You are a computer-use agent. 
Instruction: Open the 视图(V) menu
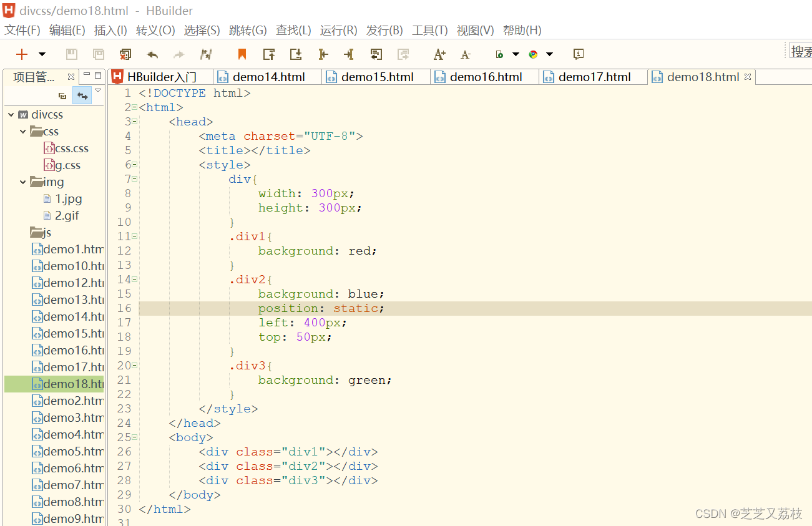tap(475, 30)
